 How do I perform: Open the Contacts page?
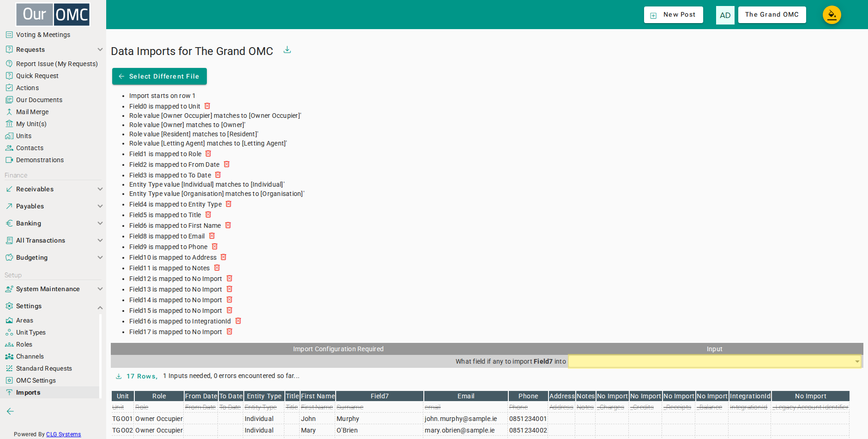click(30, 148)
